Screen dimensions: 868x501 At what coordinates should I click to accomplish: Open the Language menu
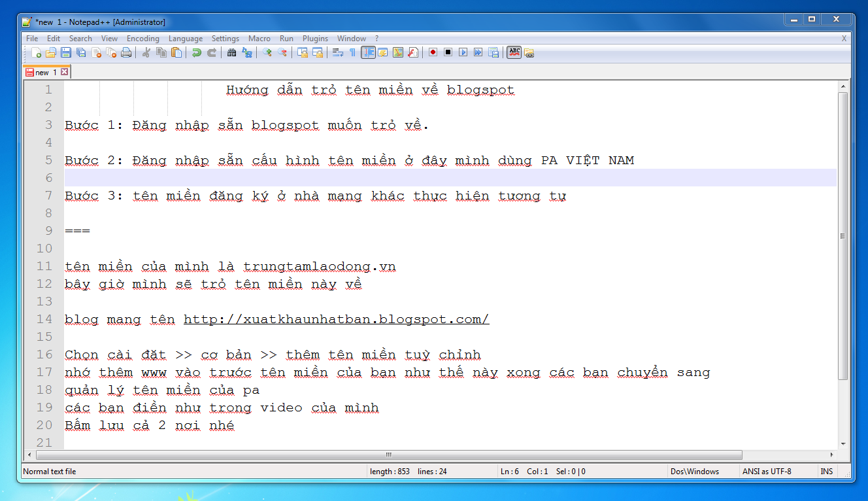186,39
